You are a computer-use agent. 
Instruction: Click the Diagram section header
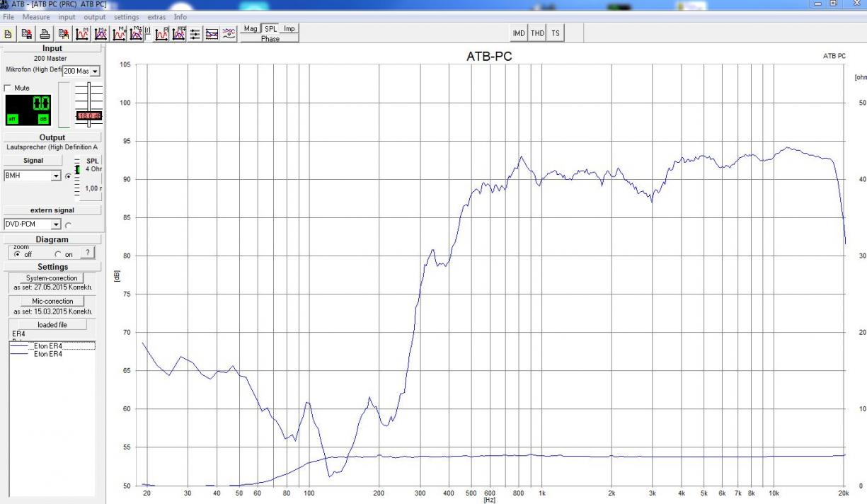[x=52, y=239]
